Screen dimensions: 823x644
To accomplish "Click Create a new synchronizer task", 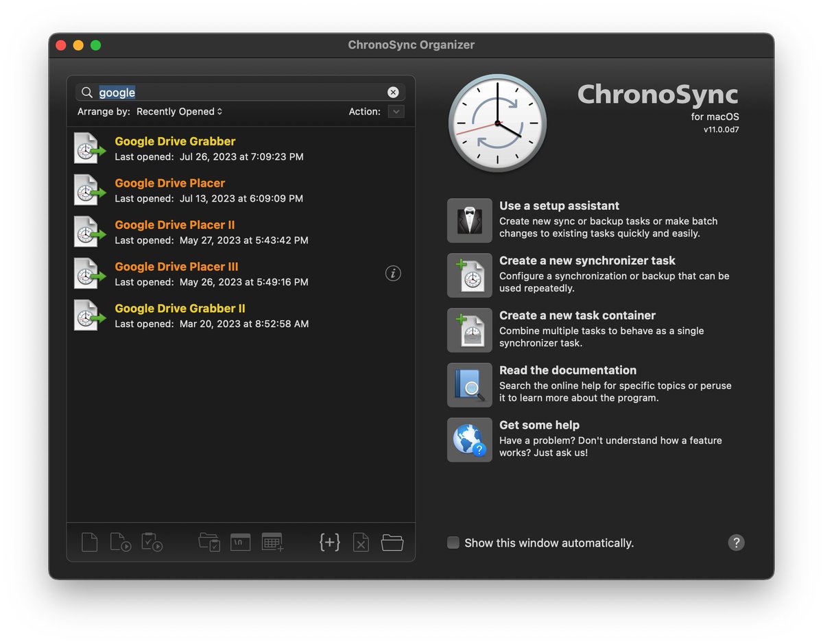I will (x=587, y=261).
